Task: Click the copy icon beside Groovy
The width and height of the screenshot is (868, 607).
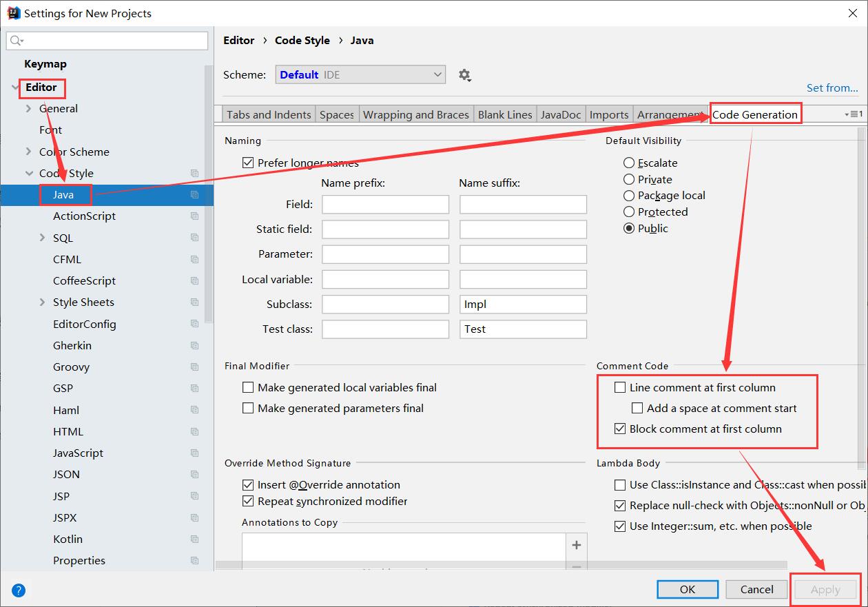Action: [195, 367]
